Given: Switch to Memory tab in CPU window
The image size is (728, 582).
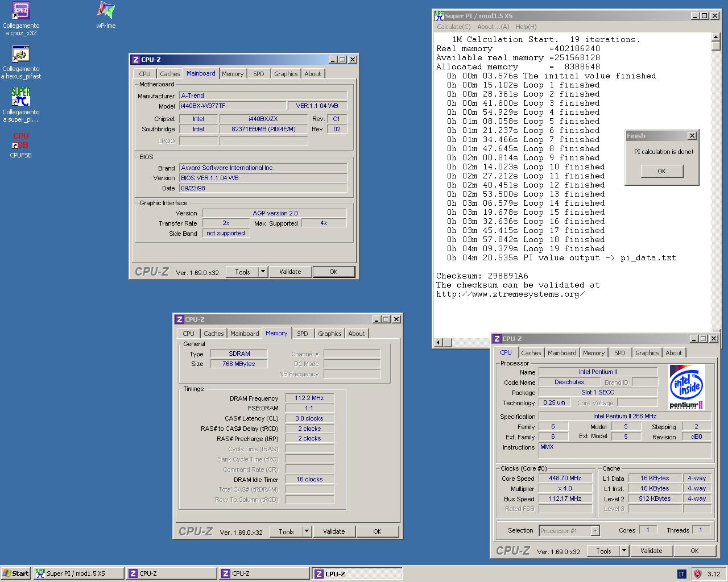Looking at the screenshot, I should (x=594, y=353).
